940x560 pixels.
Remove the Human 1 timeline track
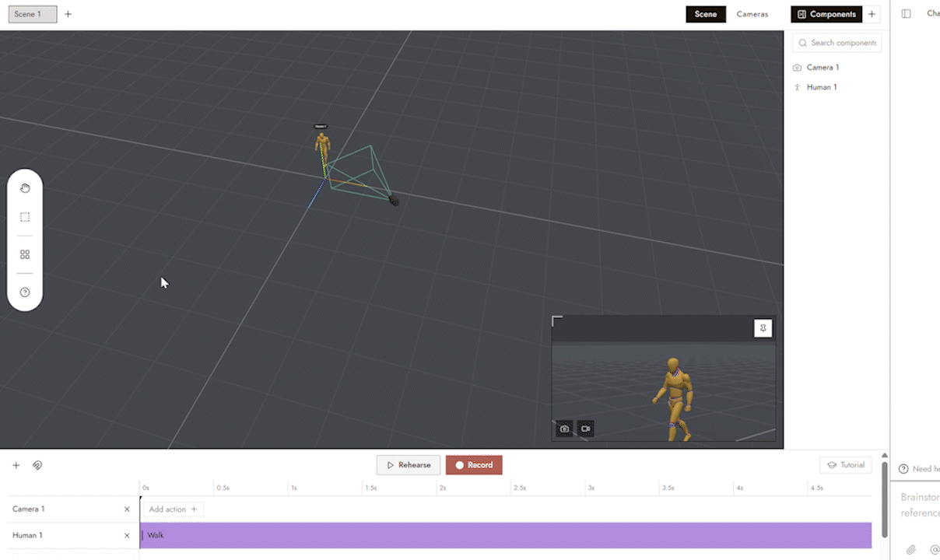[127, 535]
